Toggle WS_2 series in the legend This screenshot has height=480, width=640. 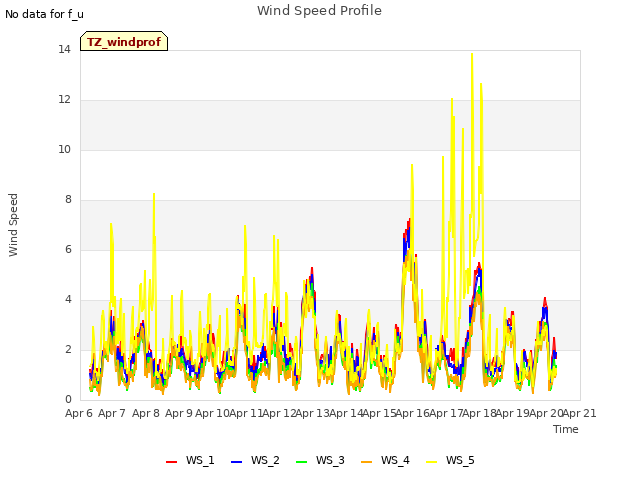(x=256, y=460)
